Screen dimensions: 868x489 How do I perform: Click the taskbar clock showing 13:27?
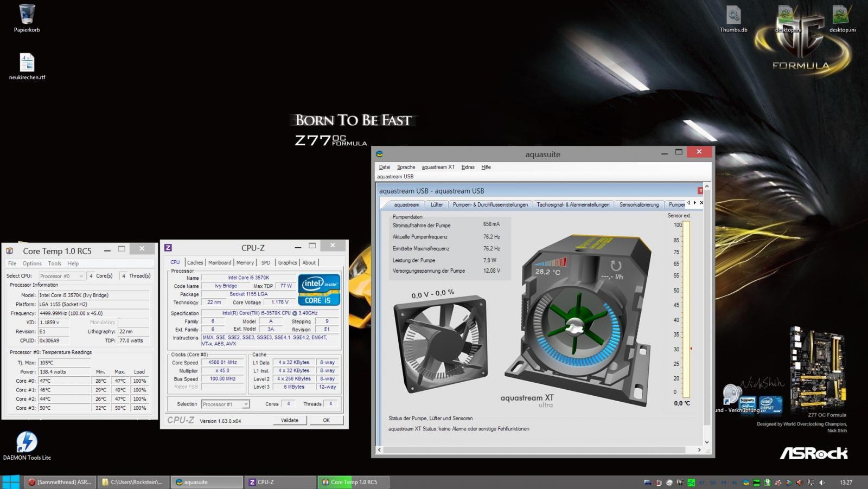846,482
